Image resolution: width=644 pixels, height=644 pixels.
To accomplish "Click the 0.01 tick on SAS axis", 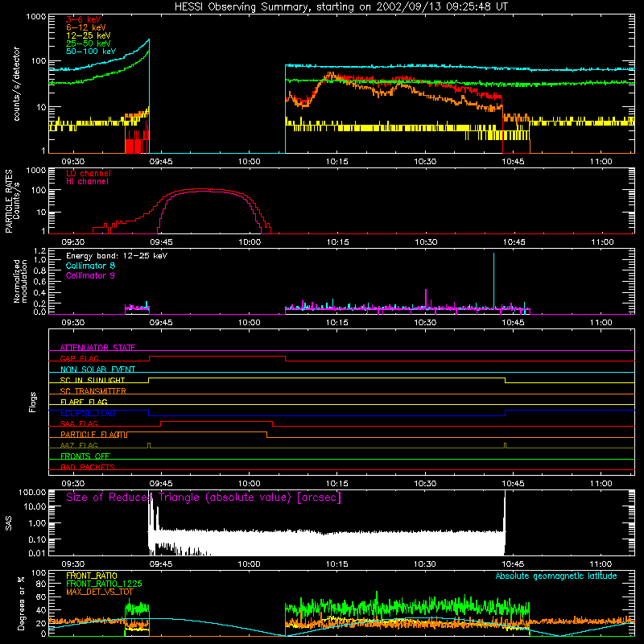I will tap(37, 553).
